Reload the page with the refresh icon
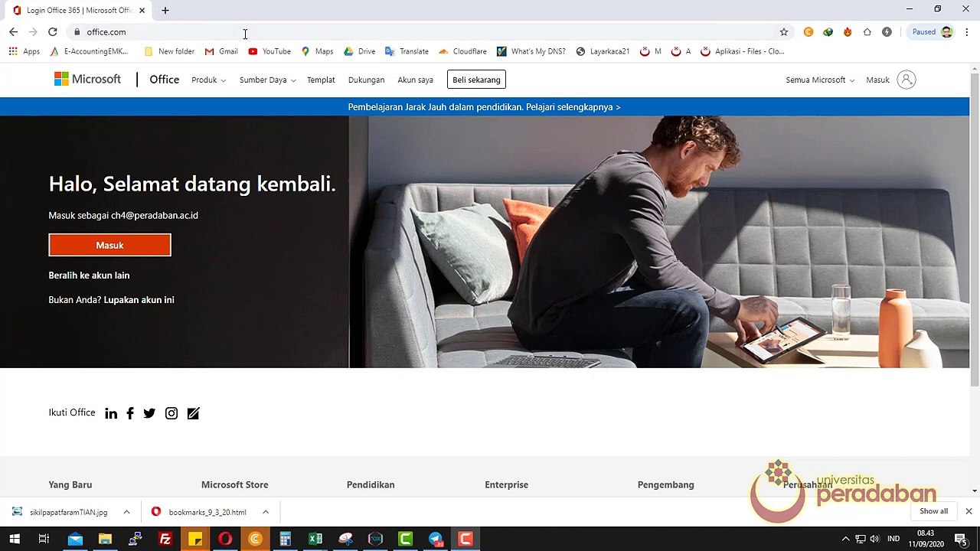 pyautogui.click(x=52, y=32)
